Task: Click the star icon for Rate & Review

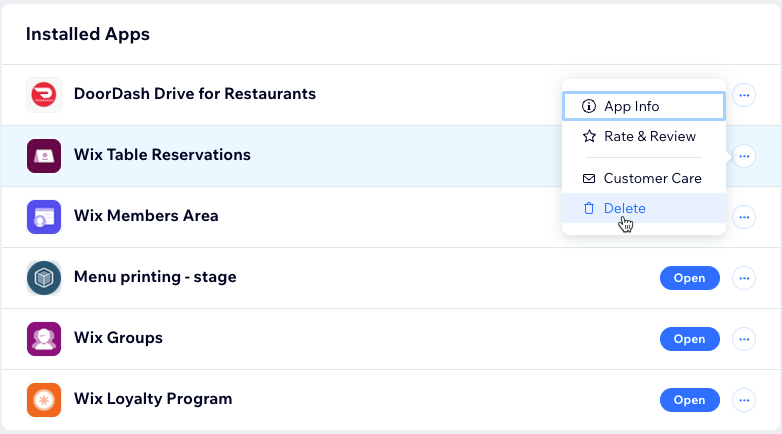Action: (589, 136)
